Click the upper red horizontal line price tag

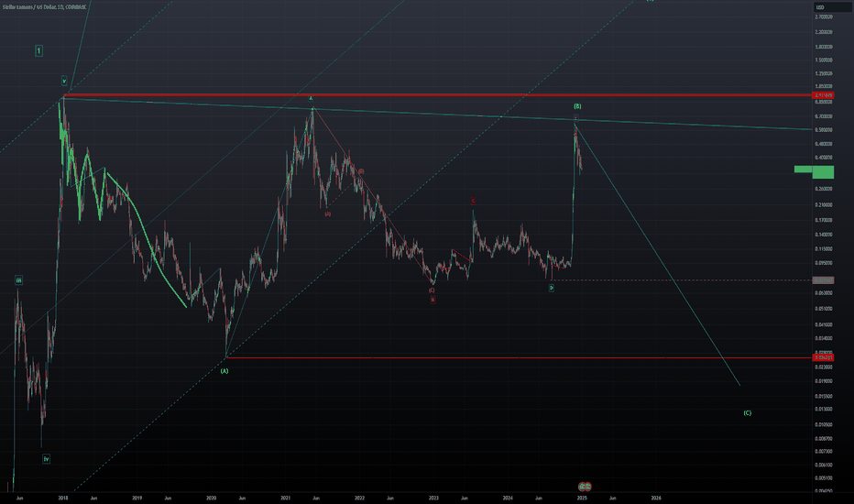pyautogui.click(x=823, y=95)
